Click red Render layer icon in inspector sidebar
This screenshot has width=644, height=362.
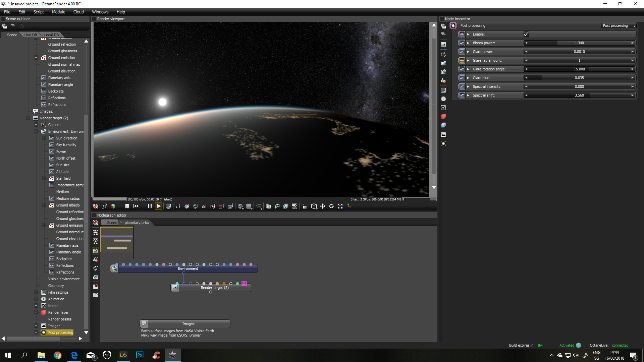tap(443, 116)
